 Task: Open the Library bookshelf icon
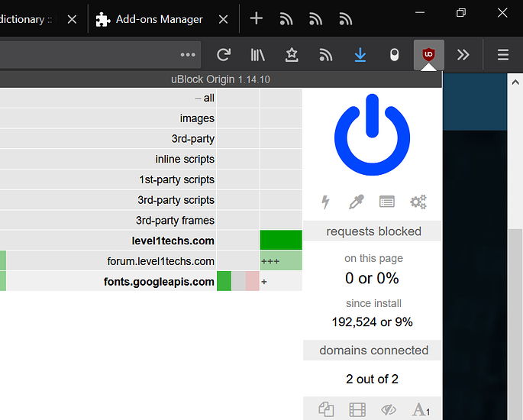258,55
